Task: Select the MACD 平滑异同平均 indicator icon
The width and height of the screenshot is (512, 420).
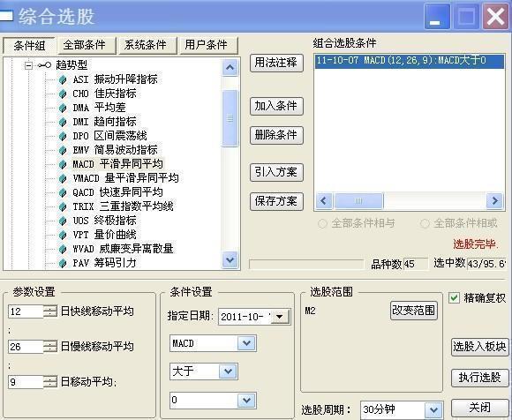Action: pyautogui.click(x=63, y=164)
